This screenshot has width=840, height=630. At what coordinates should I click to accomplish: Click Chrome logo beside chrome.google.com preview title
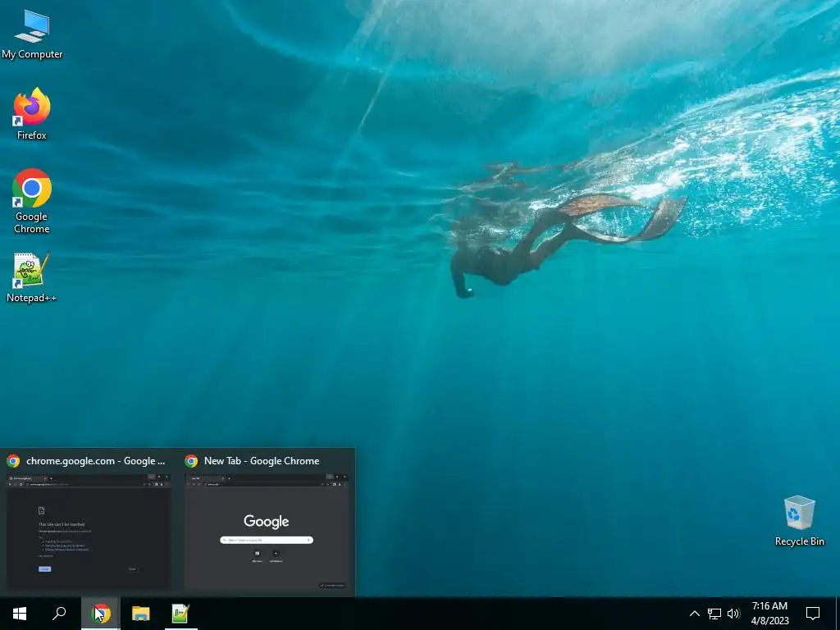click(x=13, y=461)
